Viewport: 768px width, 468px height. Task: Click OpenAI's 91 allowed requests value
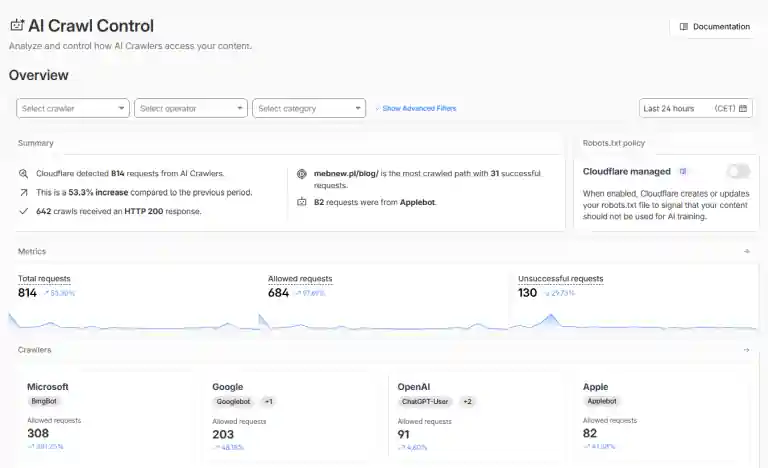(x=403, y=434)
